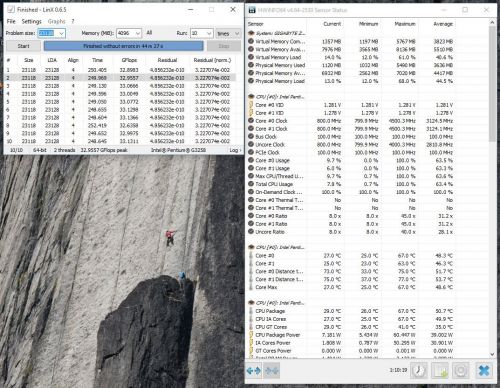Click the finished-without-errors progress bar
Screen dimensions: 500x388
tap(123, 46)
